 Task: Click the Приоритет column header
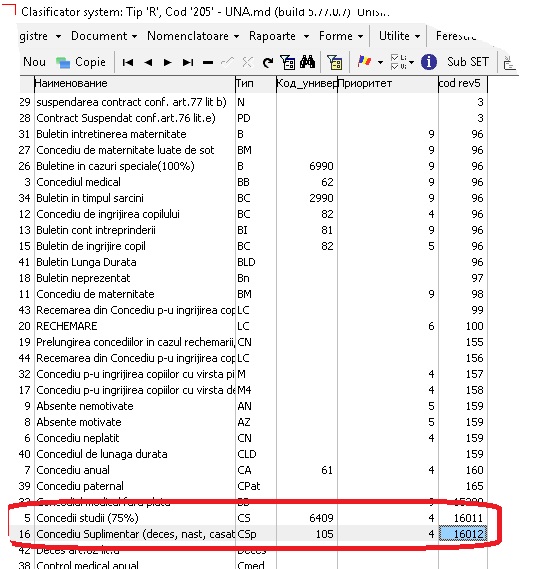click(x=388, y=84)
